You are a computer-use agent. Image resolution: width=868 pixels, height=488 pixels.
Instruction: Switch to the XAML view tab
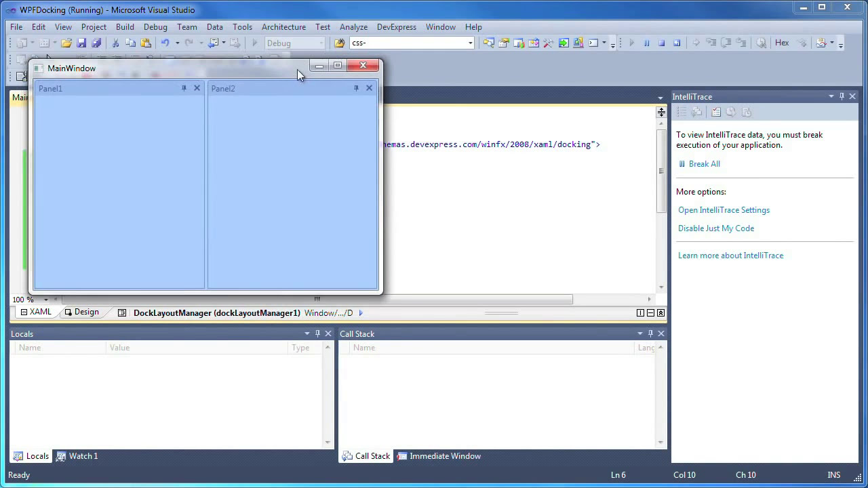tap(35, 312)
